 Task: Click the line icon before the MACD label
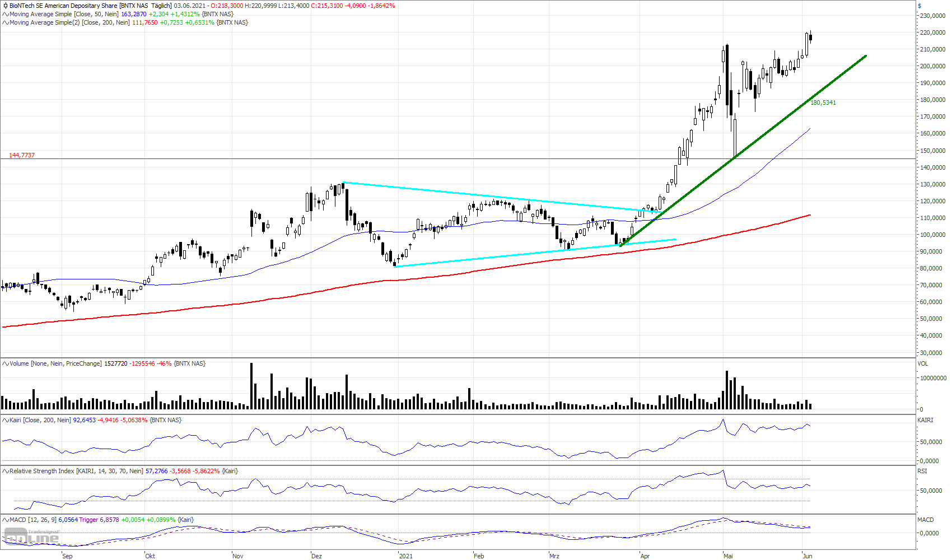5,520
